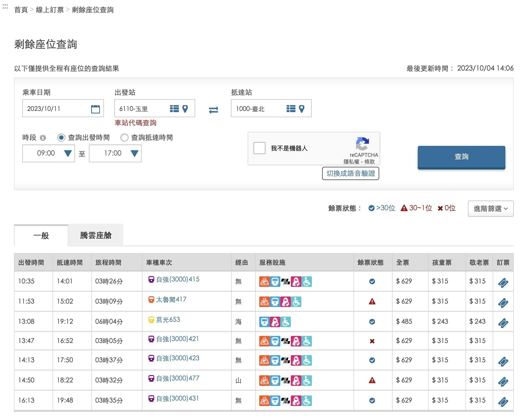Image resolution: width=526 pixels, height=420 pixels.
Task: Open arrival station list icon
Action: (x=291, y=109)
